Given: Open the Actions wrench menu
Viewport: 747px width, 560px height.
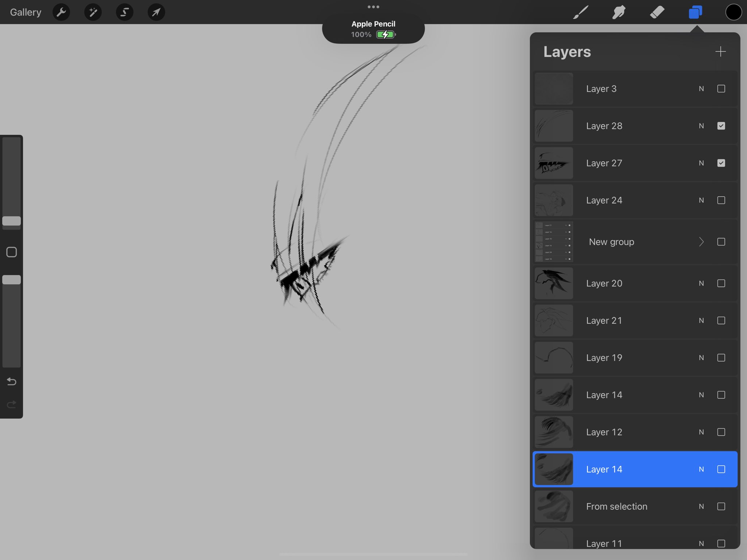Looking at the screenshot, I should (61, 12).
